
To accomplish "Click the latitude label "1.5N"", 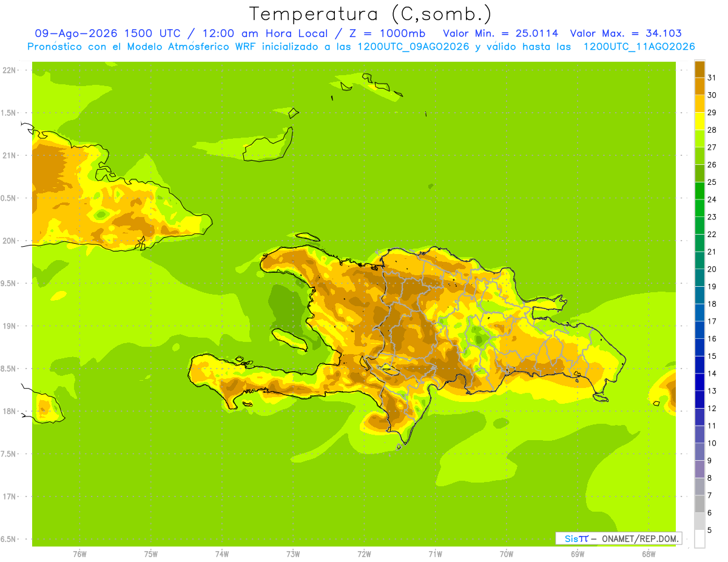I will click(x=9, y=113).
